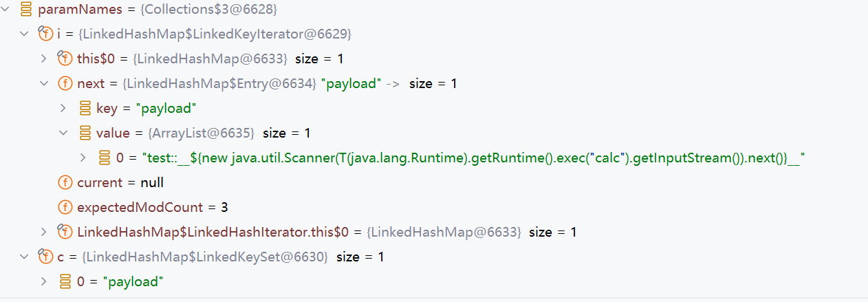The height and width of the screenshot is (302, 868).
Task: Expand the "test::__${new java.util.Scanner" string element
Action: (x=84, y=158)
